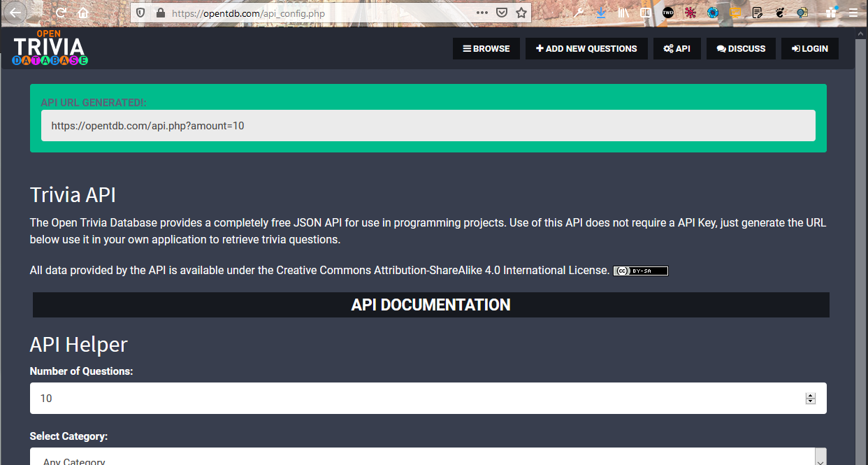Click the generated API URL text field

coord(428,126)
